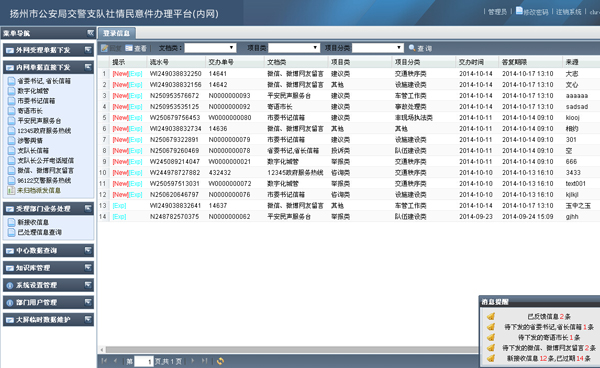Click the scrollbar left arrow under table

(x=102, y=350)
